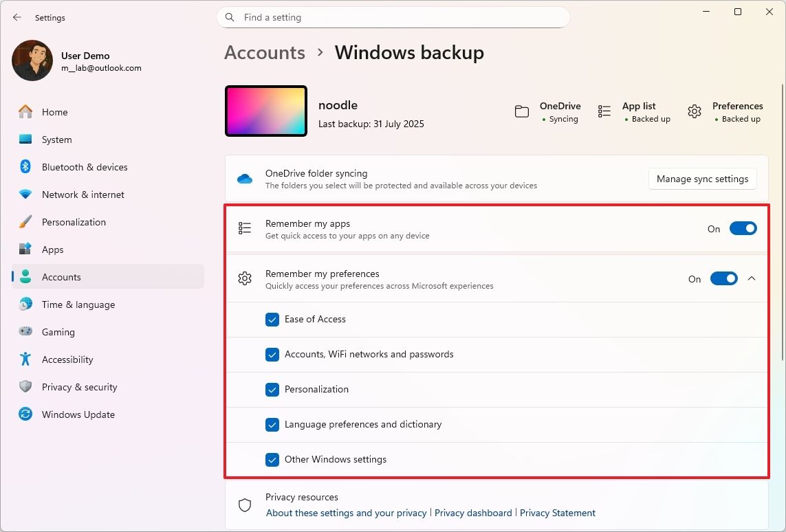The height and width of the screenshot is (532, 786).
Task: Select System in the navigation pane
Action: click(56, 140)
